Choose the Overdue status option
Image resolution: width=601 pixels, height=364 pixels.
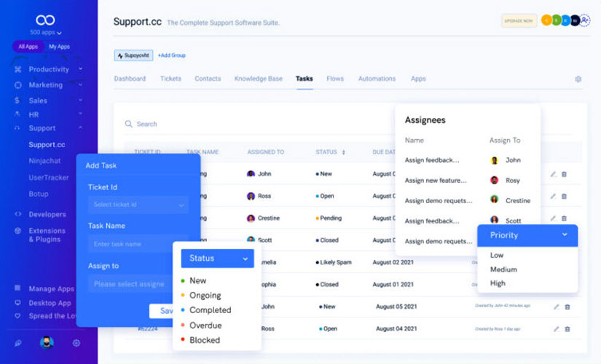click(205, 325)
